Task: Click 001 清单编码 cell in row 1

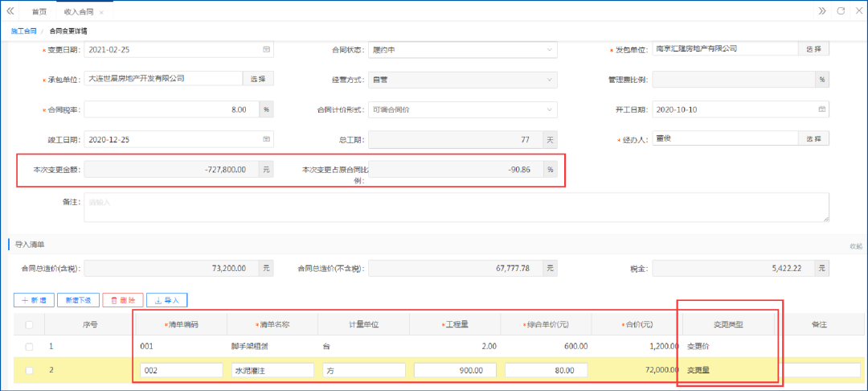Action: (146, 347)
